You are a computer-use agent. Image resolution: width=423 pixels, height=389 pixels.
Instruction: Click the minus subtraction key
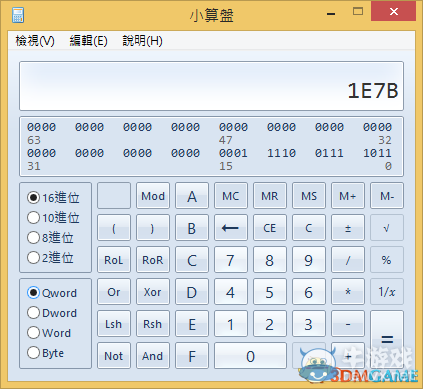[348, 324]
